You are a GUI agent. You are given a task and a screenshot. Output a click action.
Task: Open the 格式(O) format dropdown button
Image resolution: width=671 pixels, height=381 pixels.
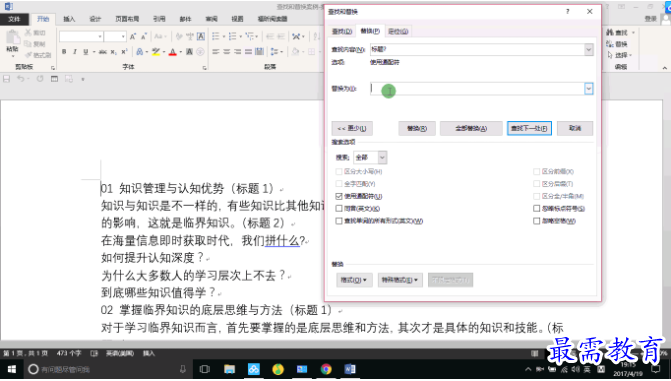click(354, 280)
